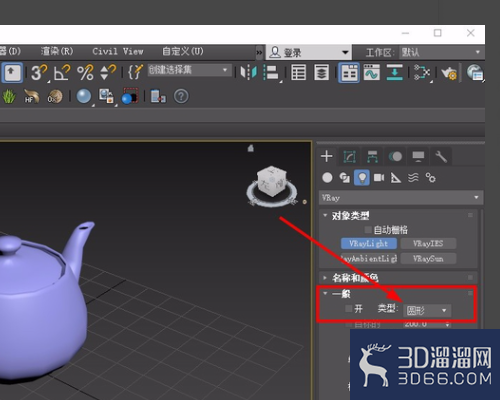The width and height of the screenshot is (500, 400).
Task: Click the VRayLight button
Action: point(369,244)
